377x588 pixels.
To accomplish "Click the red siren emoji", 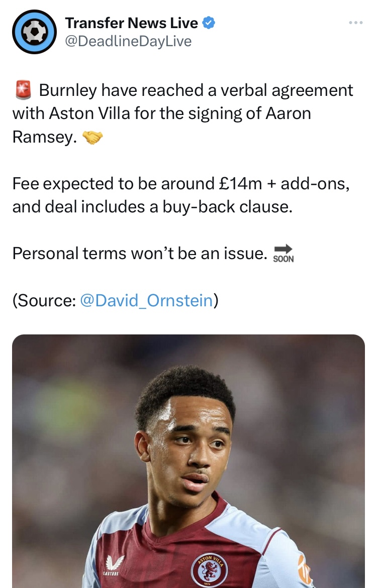I will click(x=23, y=90).
